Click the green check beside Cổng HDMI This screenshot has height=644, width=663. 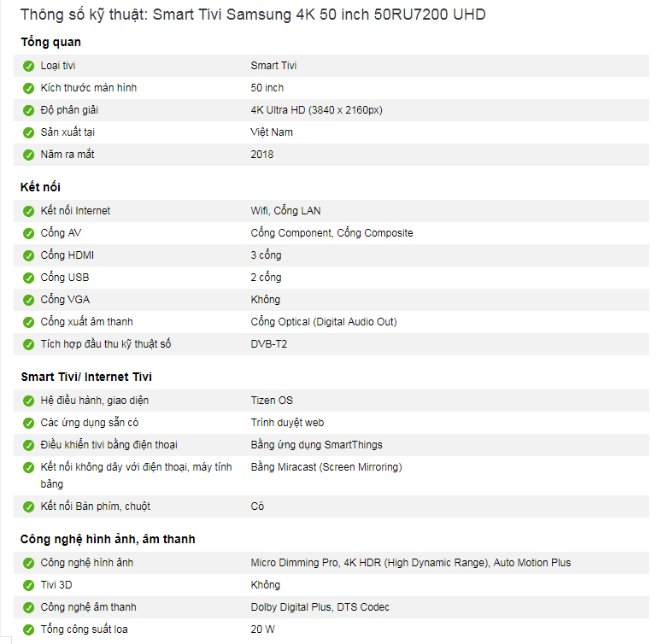pyautogui.click(x=29, y=255)
